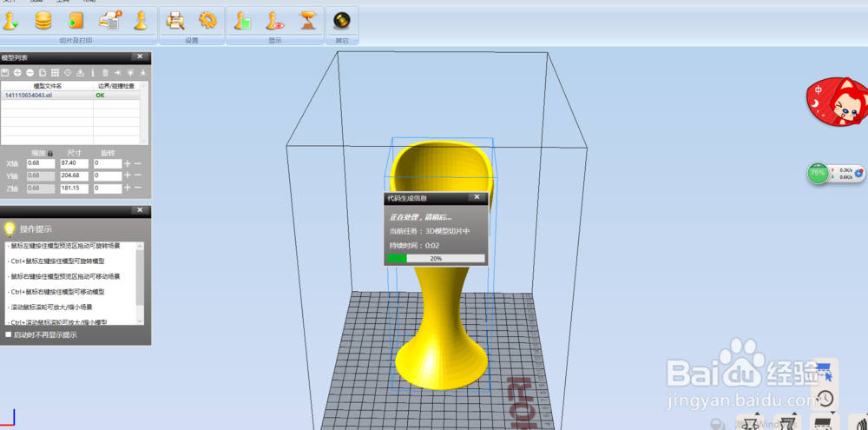Viewport: 868px width, 430px height.
Task: Click the Z axis size field 181.15
Action: pyautogui.click(x=74, y=189)
